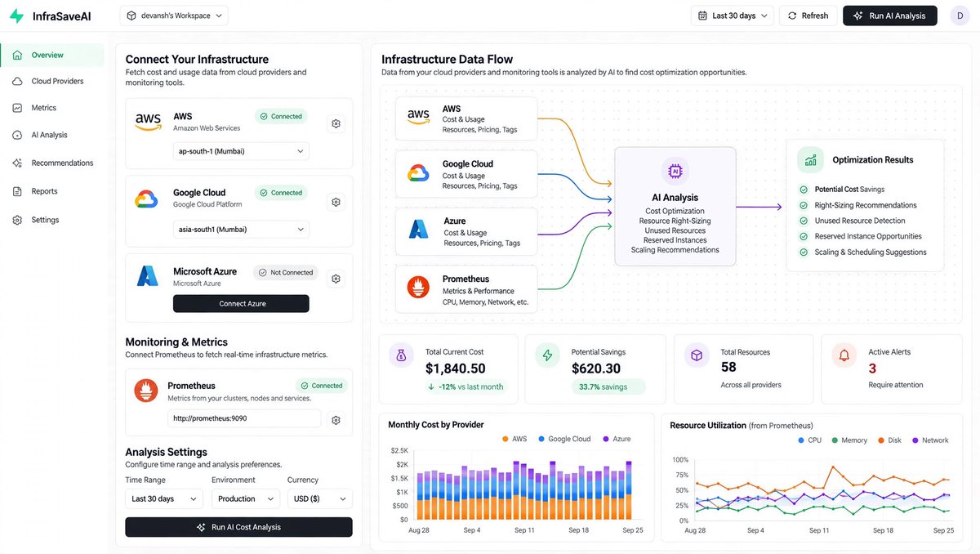Click the Active Alerts bell icon
Screen dimensions: 980x554
pos(844,355)
